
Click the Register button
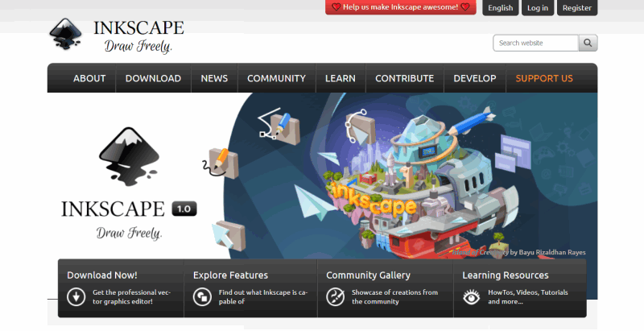point(577,8)
